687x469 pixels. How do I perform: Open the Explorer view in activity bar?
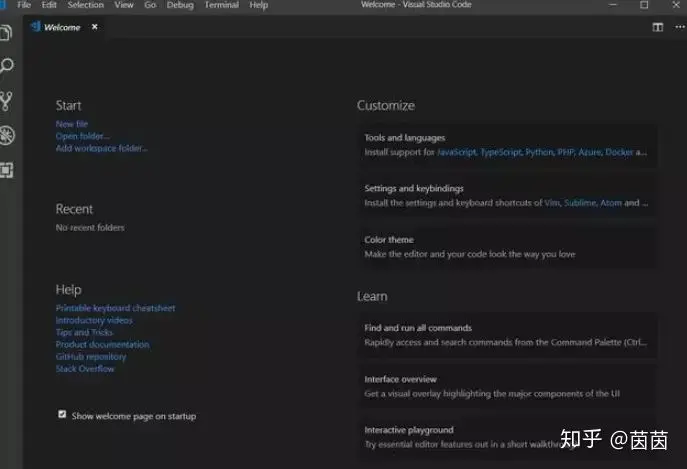[6, 33]
